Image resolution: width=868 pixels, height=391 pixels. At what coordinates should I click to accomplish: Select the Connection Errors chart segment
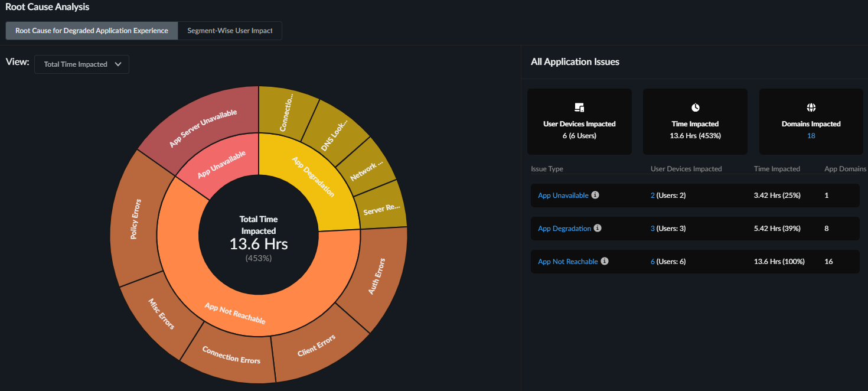tap(231, 355)
